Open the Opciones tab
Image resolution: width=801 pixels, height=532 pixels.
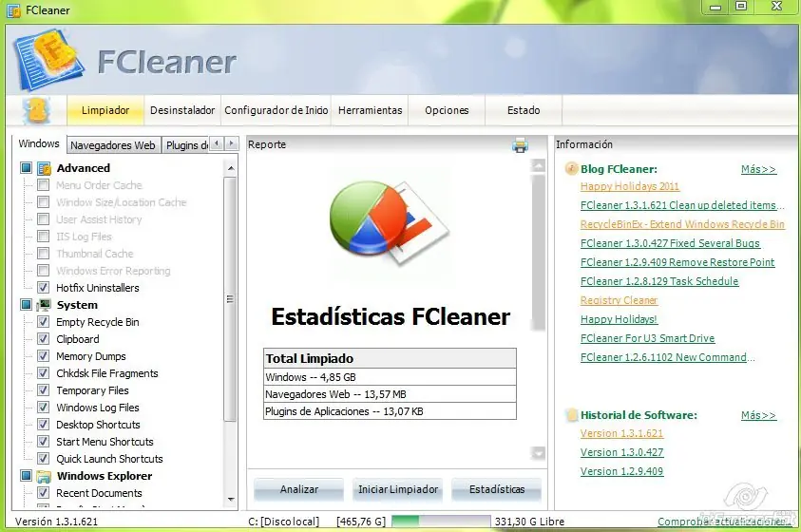click(x=447, y=110)
